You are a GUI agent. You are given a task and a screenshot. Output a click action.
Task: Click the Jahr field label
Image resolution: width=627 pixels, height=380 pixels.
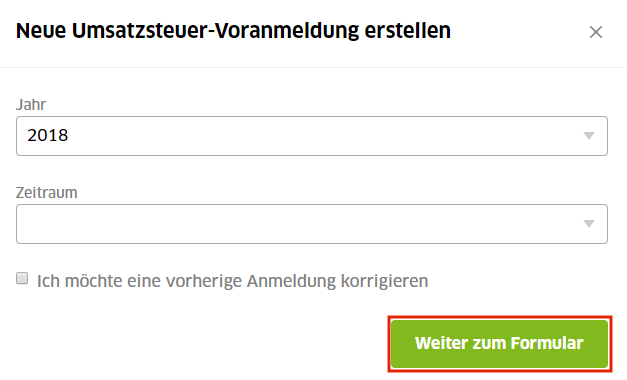(x=31, y=104)
